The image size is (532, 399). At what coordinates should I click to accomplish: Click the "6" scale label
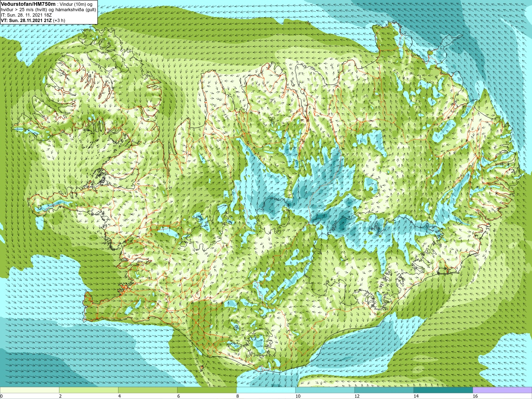pos(179,396)
